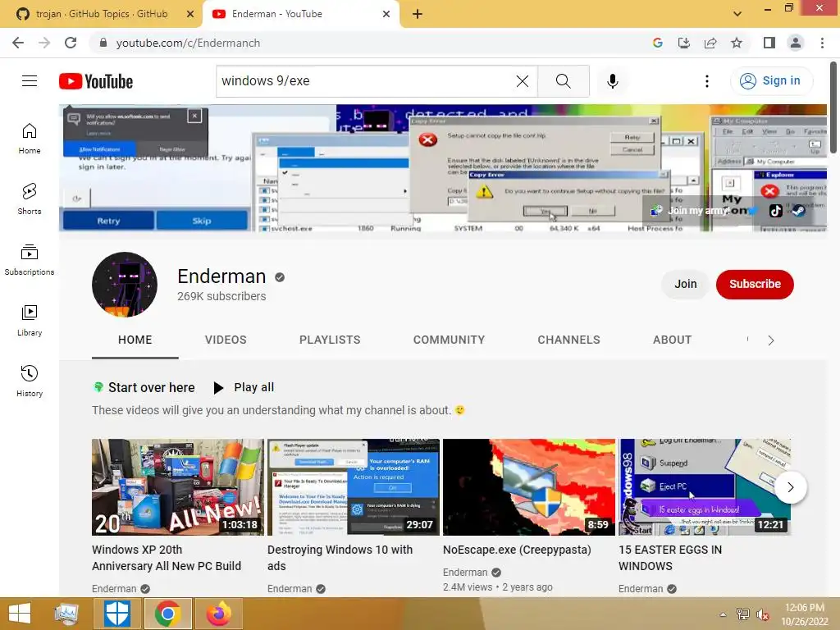The image size is (840, 630).
Task: Open History in the sidebar
Action: click(30, 381)
